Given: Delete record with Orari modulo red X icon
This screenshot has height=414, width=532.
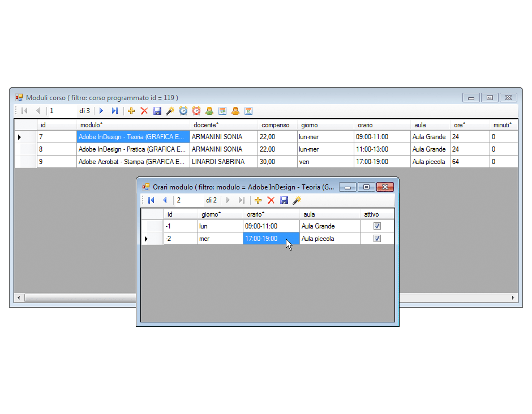Looking at the screenshot, I should pyautogui.click(x=271, y=200).
